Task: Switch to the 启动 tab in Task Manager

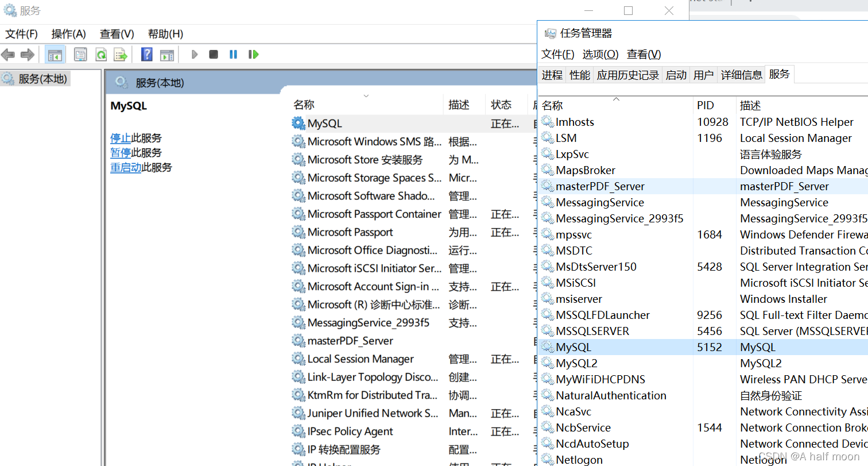Action: [676, 75]
